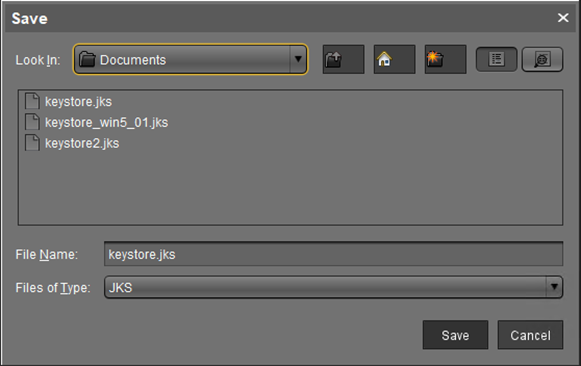Select keystore.jks in the file list

pyautogui.click(x=78, y=102)
